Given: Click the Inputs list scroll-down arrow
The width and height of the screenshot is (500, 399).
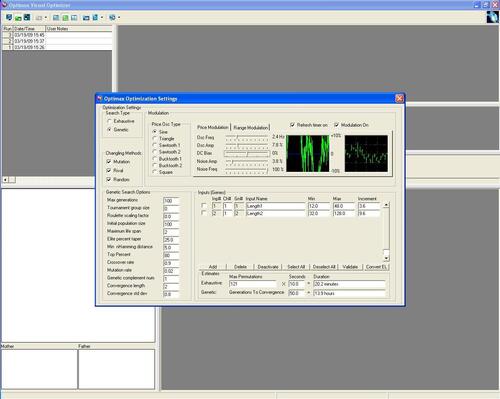Looking at the screenshot, I should pos(386,258).
